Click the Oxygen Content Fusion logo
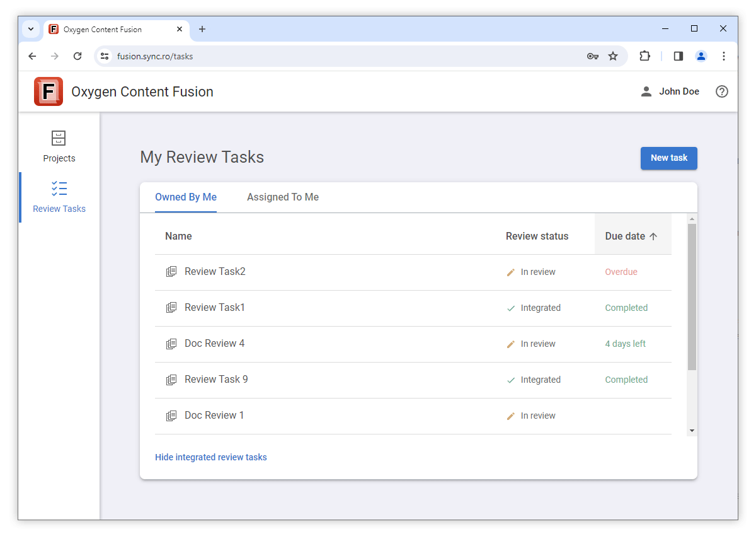The image size is (756, 536). pyautogui.click(x=49, y=91)
